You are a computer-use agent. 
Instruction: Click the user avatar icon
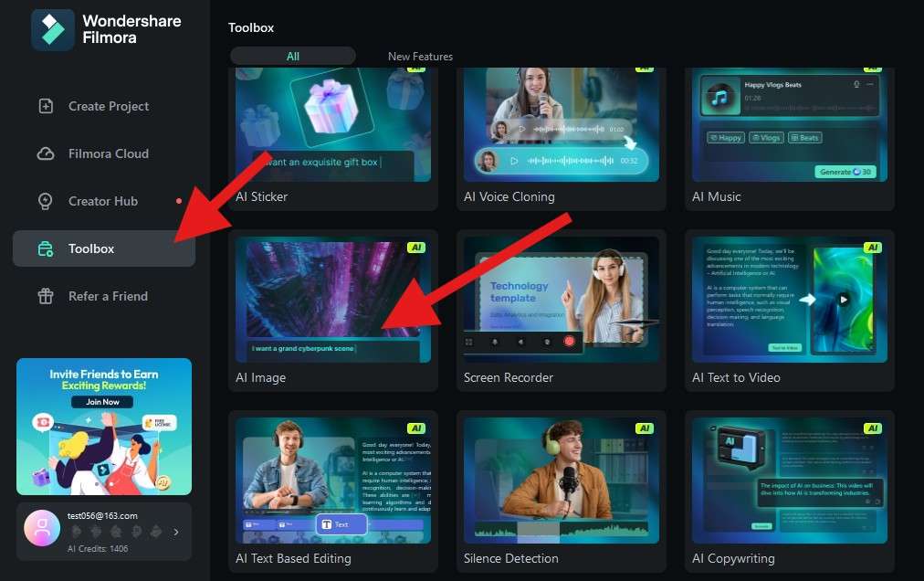point(42,528)
